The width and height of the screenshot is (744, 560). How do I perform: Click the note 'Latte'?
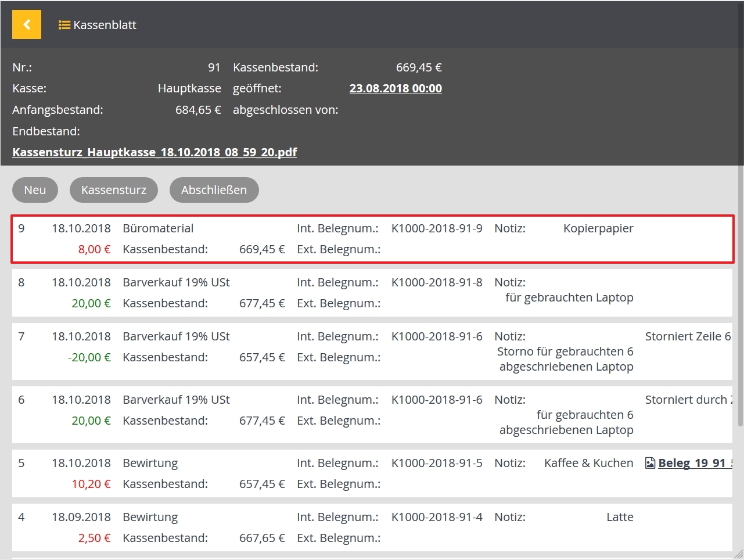620,517
